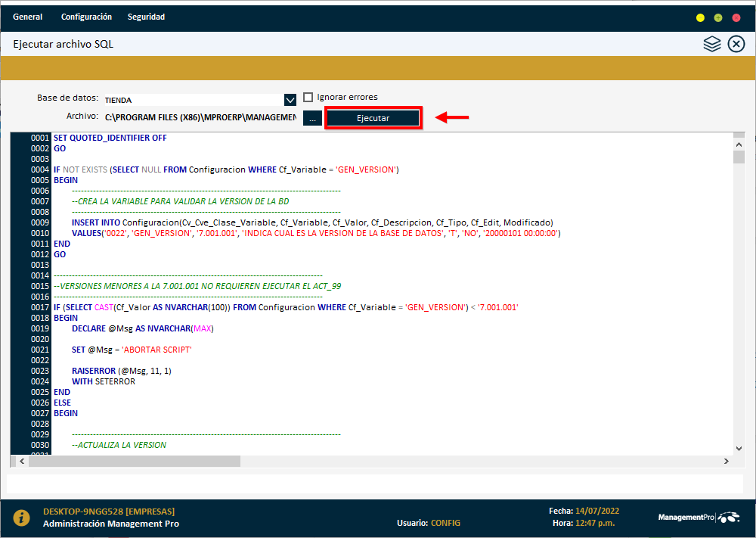Click the red close circle icon
756x538 pixels.
(736, 17)
